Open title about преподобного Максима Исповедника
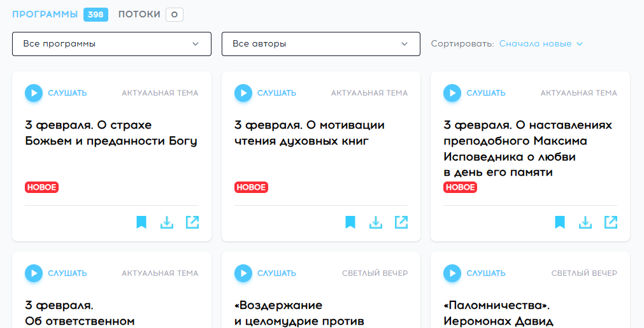 coord(528,148)
